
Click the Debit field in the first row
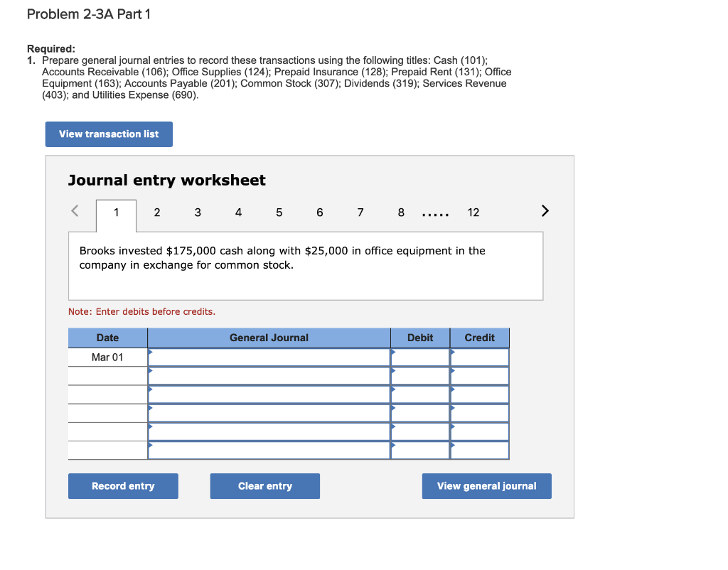[x=419, y=357]
